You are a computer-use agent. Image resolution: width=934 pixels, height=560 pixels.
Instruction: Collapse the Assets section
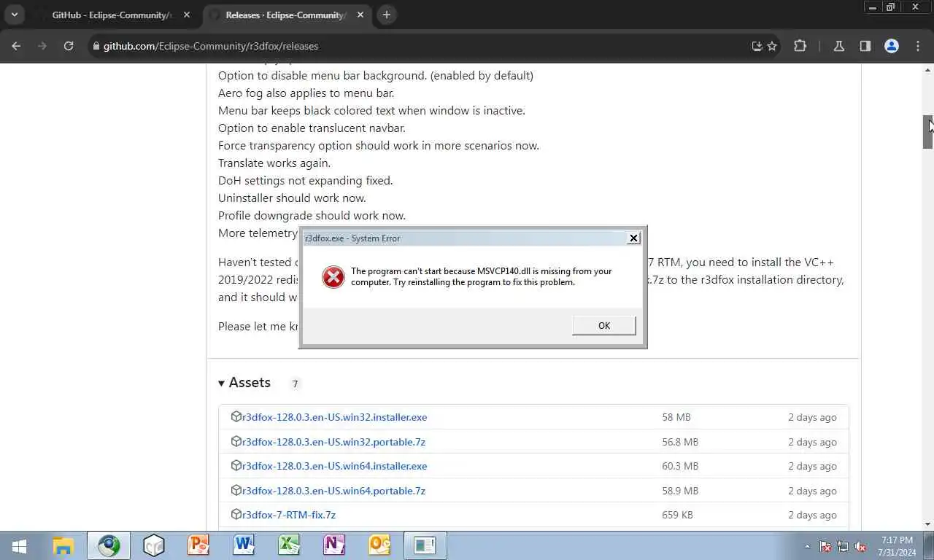(x=244, y=383)
